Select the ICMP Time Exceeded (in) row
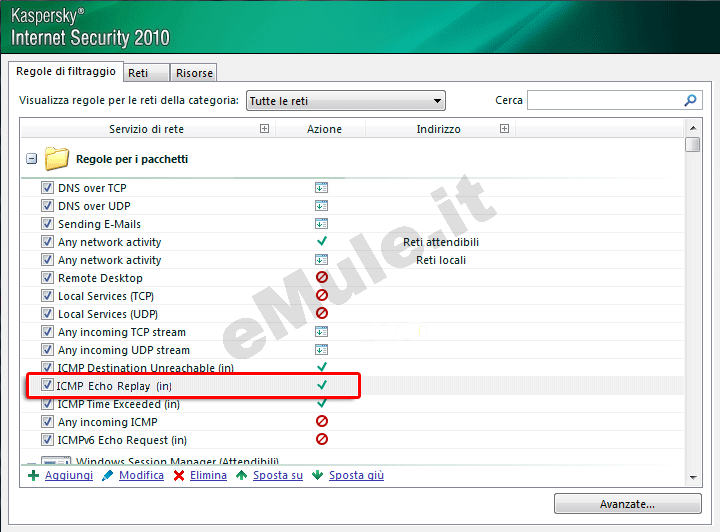 tap(352, 404)
